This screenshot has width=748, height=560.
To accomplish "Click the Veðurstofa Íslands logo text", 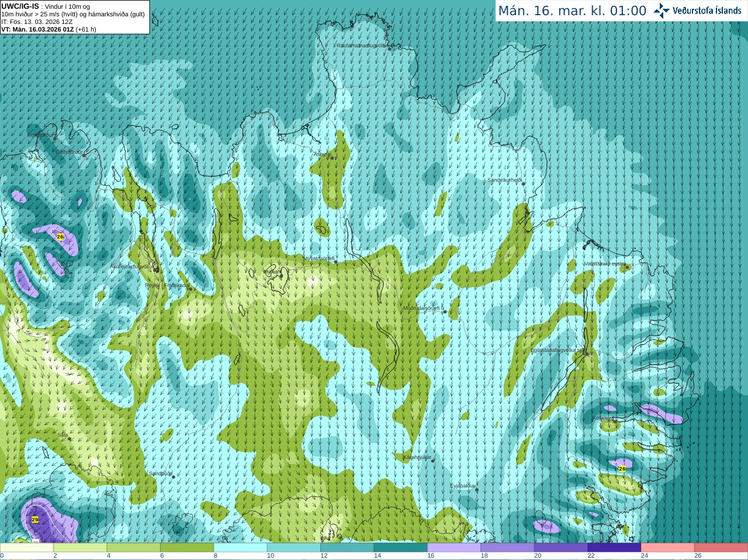I will coord(707,11).
